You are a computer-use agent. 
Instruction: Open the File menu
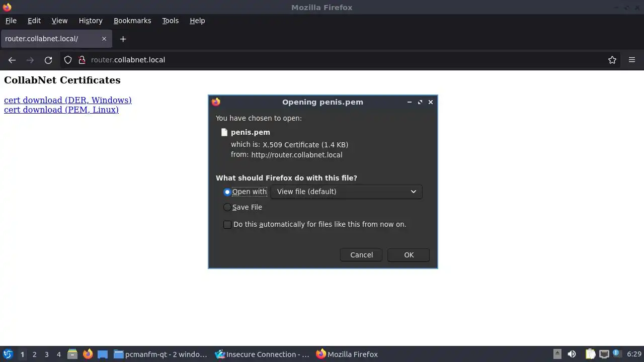pos(11,21)
